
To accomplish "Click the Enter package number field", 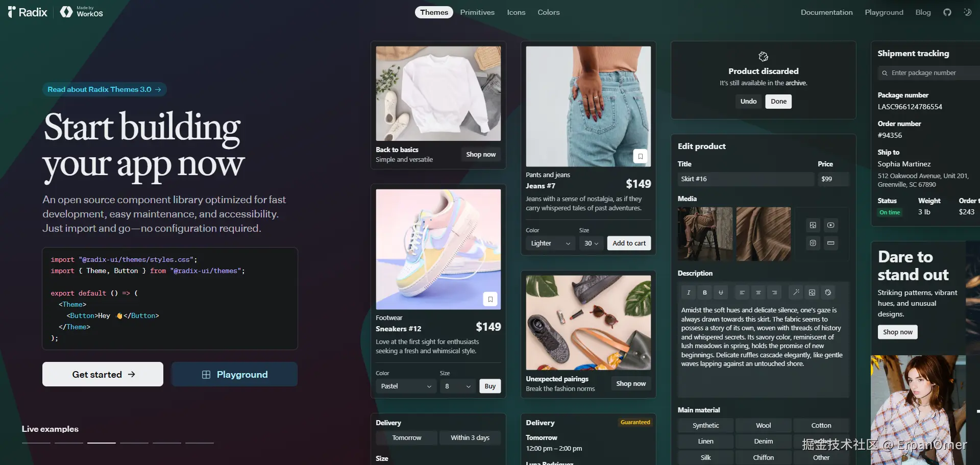I will coord(929,73).
